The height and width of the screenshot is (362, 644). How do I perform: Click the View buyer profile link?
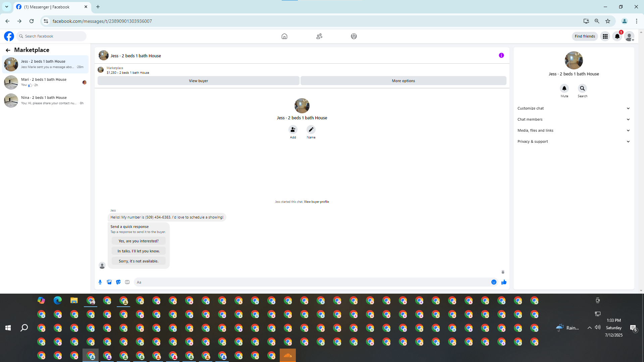[x=316, y=202]
